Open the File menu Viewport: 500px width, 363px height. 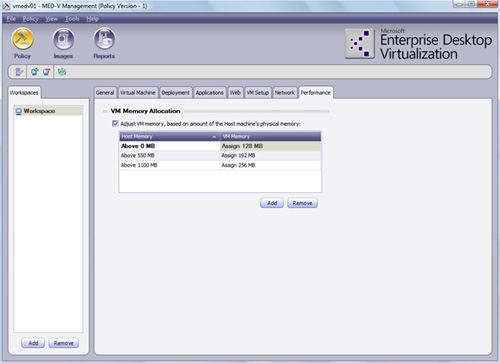pos(11,19)
